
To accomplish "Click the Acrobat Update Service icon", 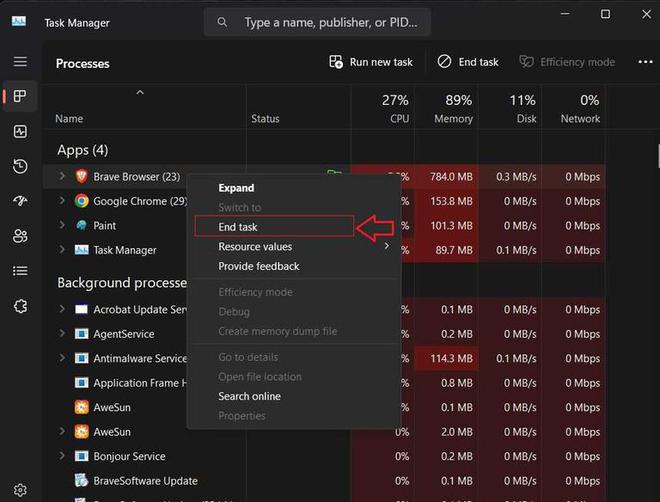I will (x=81, y=309).
